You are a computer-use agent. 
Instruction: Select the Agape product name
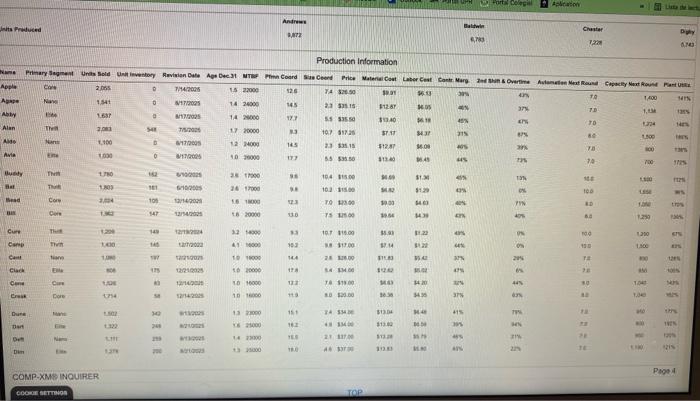10,101
